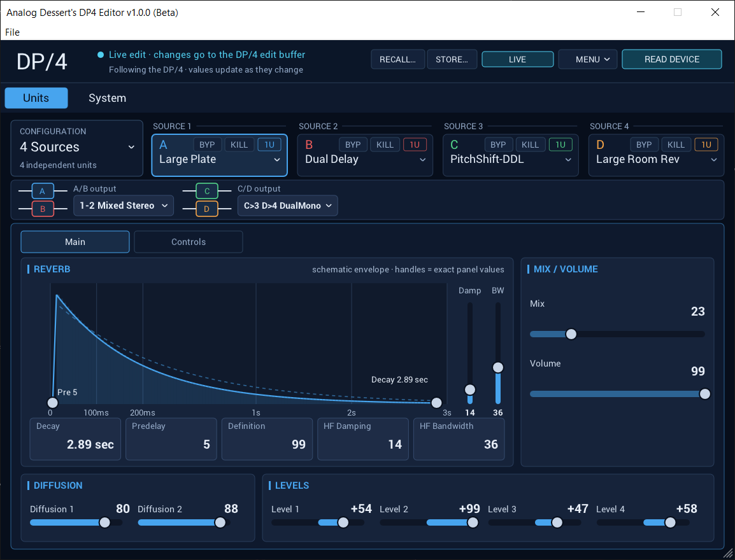The width and height of the screenshot is (735, 560).
Task: Click the Level 1 value +54
Action: 361,509
